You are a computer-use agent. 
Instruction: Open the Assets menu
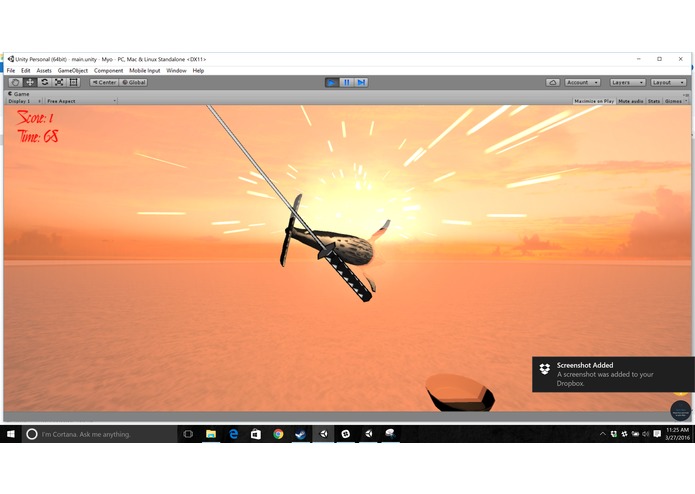[44, 70]
